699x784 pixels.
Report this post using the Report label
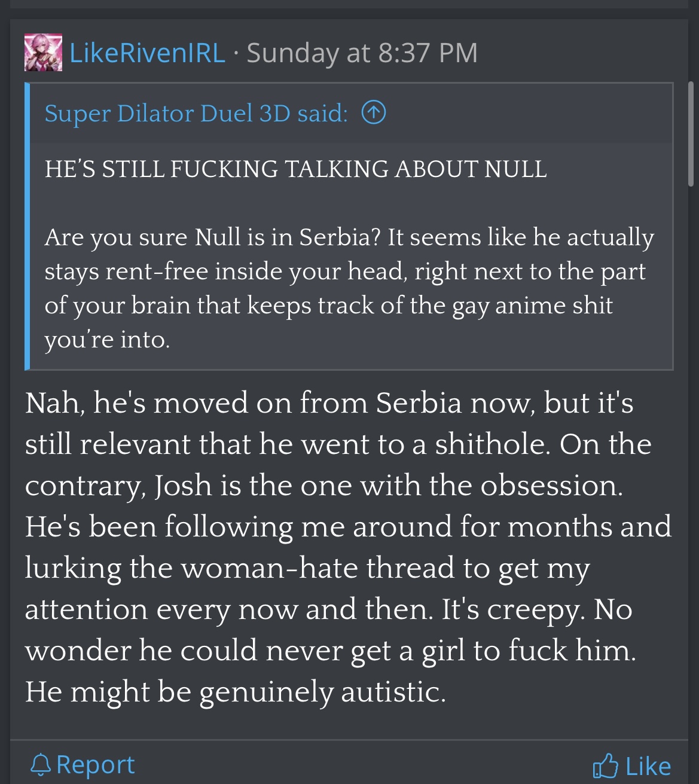pos(96,765)
